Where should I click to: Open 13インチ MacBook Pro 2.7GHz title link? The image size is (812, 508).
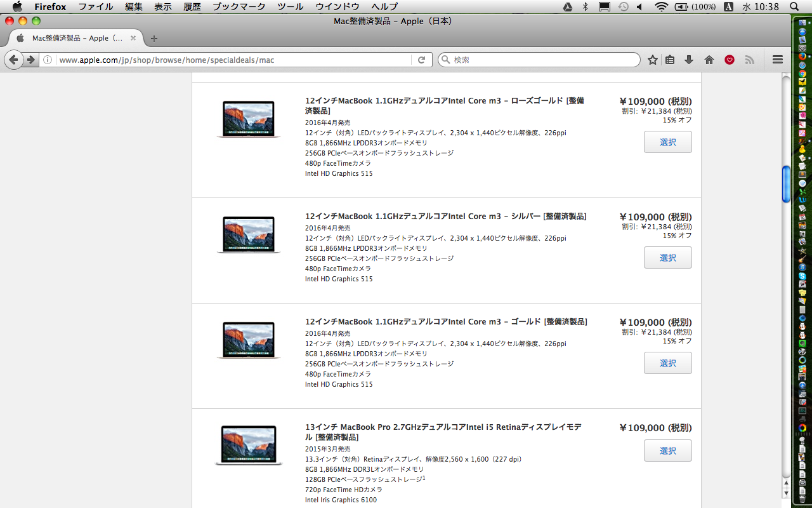click(x=443, y=432)
